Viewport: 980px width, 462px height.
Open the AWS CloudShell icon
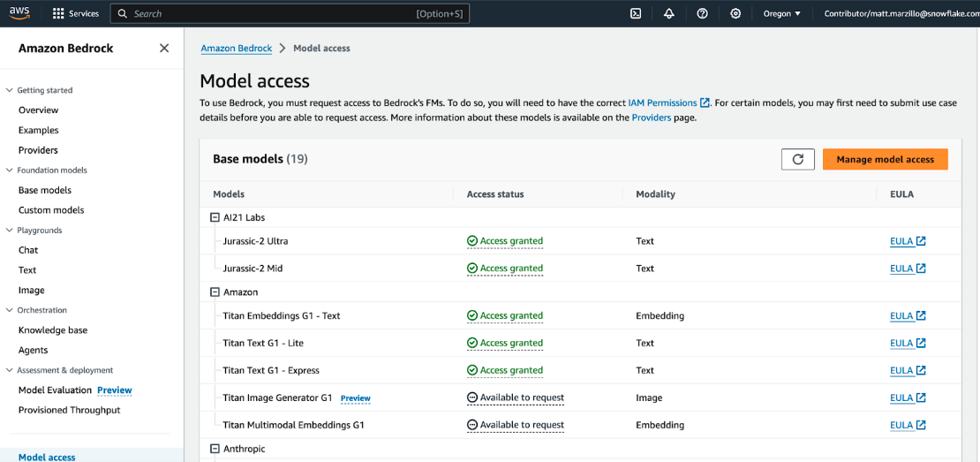click(635, 13)
